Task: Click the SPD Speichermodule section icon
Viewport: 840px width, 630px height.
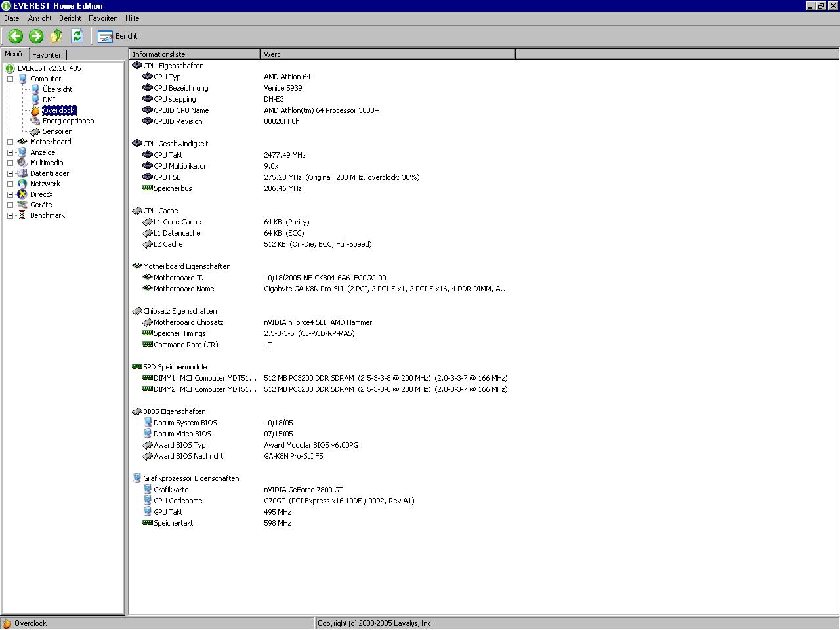Action: pyautogui.click(x=137, y=367)
